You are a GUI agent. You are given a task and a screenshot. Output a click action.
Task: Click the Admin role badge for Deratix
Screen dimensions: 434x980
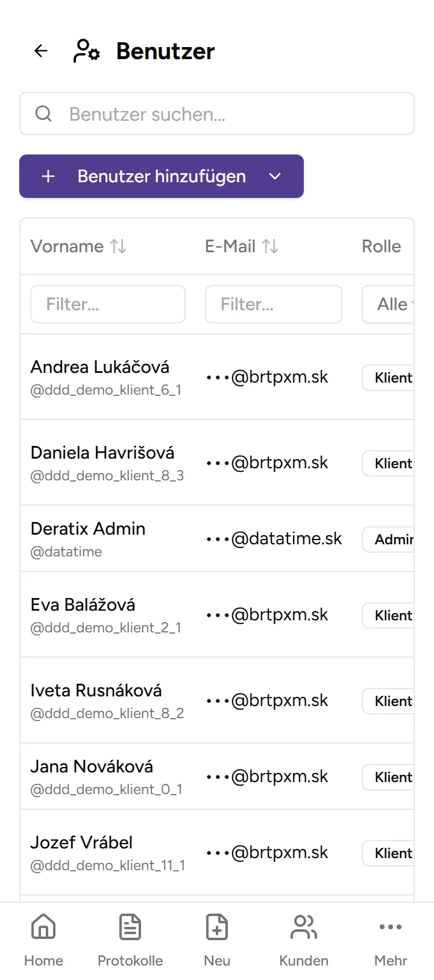pyautogui.click(x=391, y=539)
